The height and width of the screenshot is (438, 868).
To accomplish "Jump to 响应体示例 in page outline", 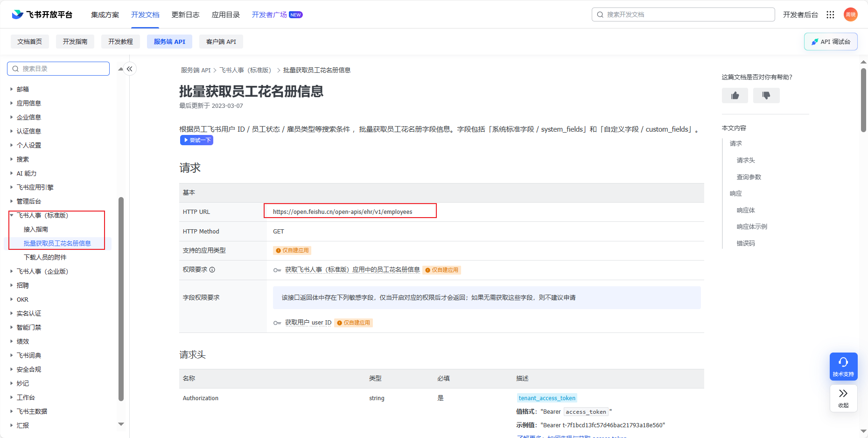I will [752, 226].
